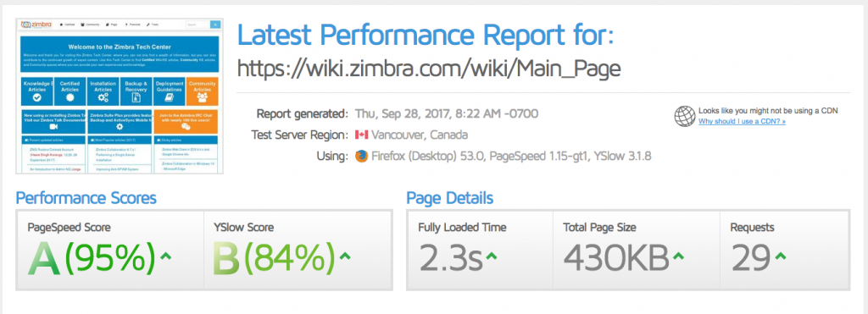868x314 pixels.
Task: Click the Backup & Recovery tile in the thumbnail
Action: point(136,91)
